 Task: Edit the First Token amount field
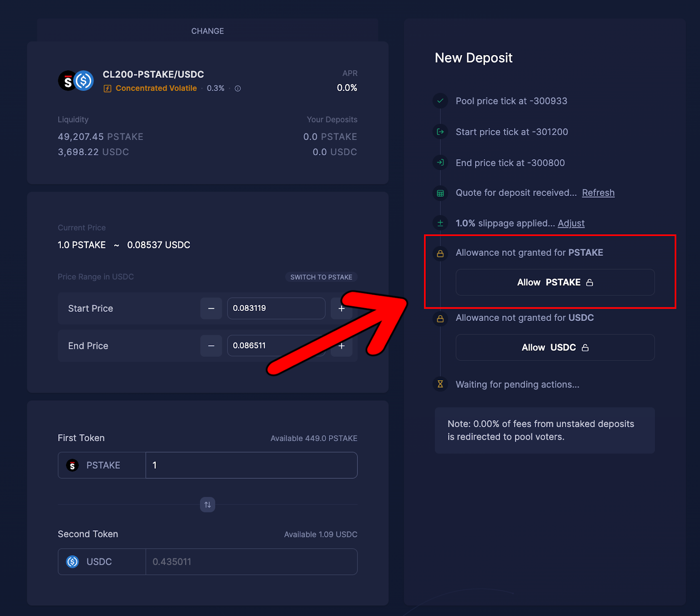click(252, 465)
